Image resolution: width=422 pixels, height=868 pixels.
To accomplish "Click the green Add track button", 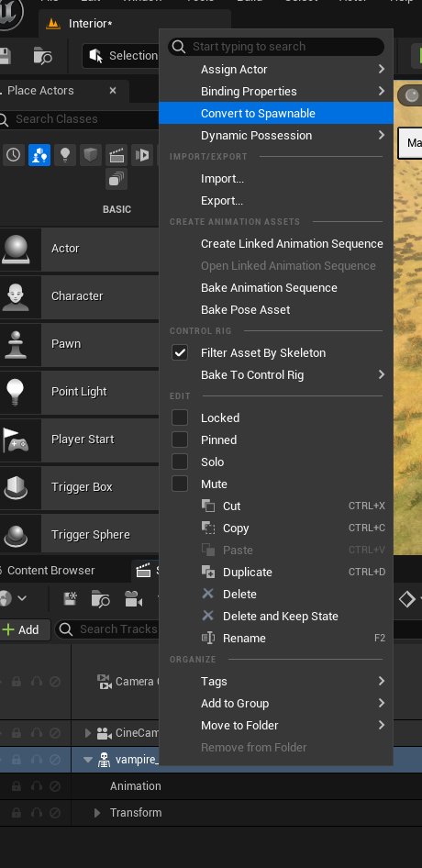I will tap(21, 629).
